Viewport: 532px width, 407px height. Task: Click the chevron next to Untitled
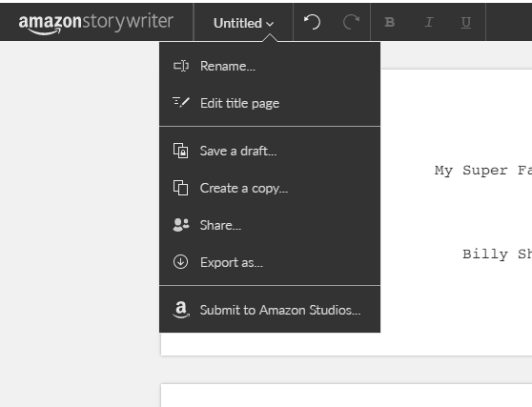point(270,24)
